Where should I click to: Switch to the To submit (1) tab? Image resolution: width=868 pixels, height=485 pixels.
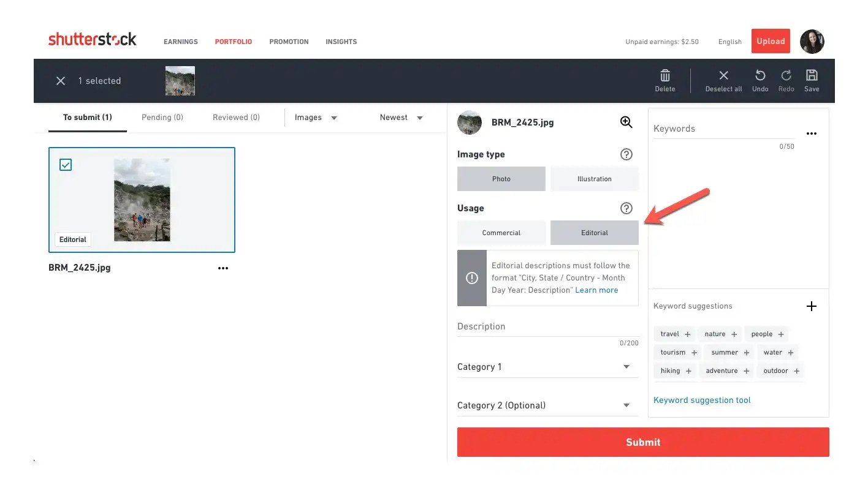tap(88, 118)
